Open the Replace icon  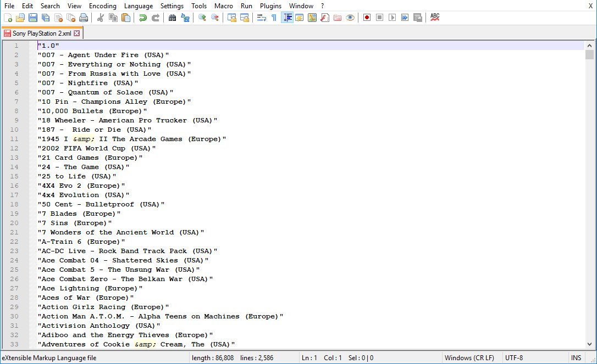coord(185,18)
